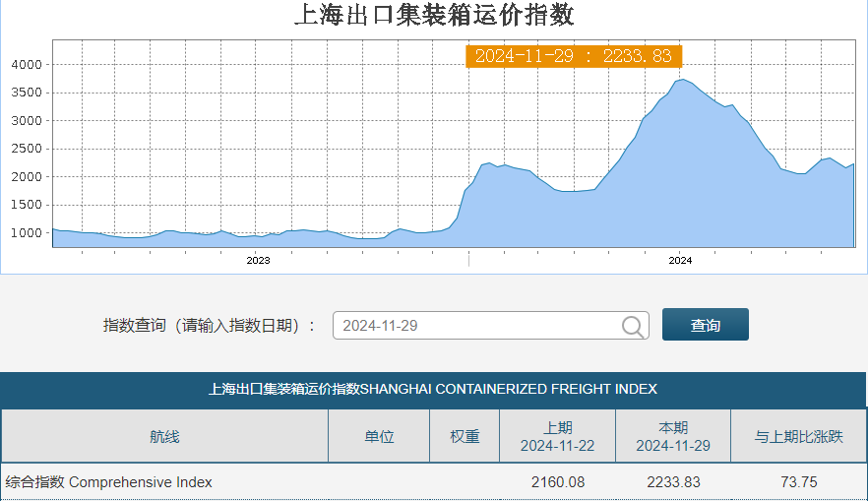Click the 2500 y-axis label
The width and height of the screenshot is (868, 501).
[27, 150]
